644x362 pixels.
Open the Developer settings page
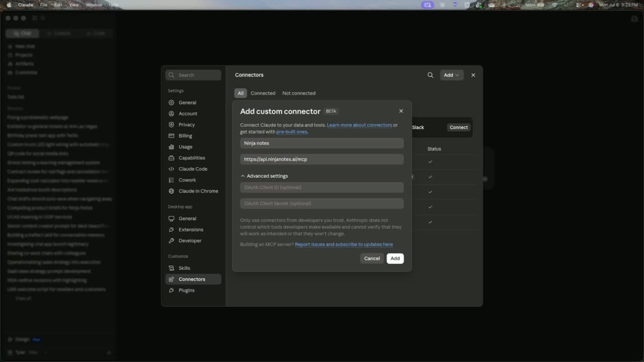(193, 241)
